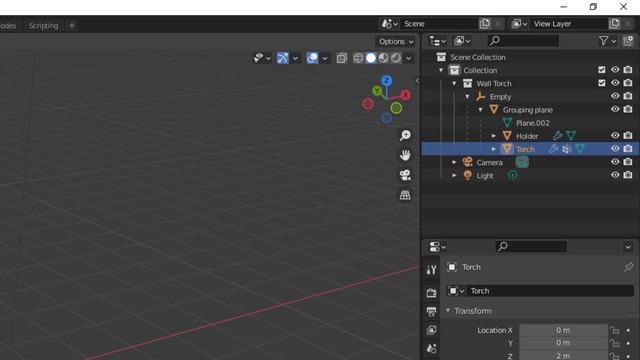Expand the Light object
This screenshot has height=360, width=640.
coord(454,176)
